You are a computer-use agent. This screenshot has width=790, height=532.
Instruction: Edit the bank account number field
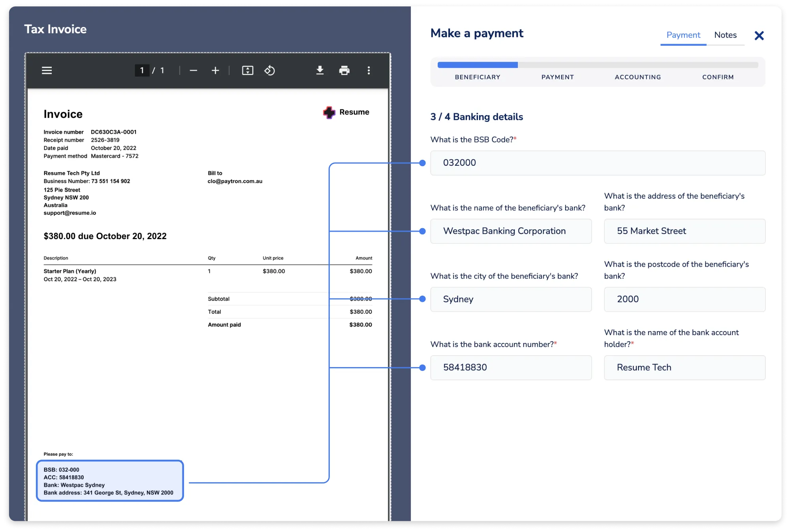[511, 367]
